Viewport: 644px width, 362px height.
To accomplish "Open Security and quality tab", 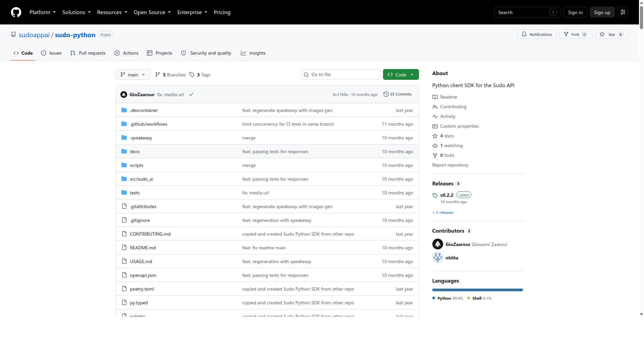I will click(x=206, y=53).
